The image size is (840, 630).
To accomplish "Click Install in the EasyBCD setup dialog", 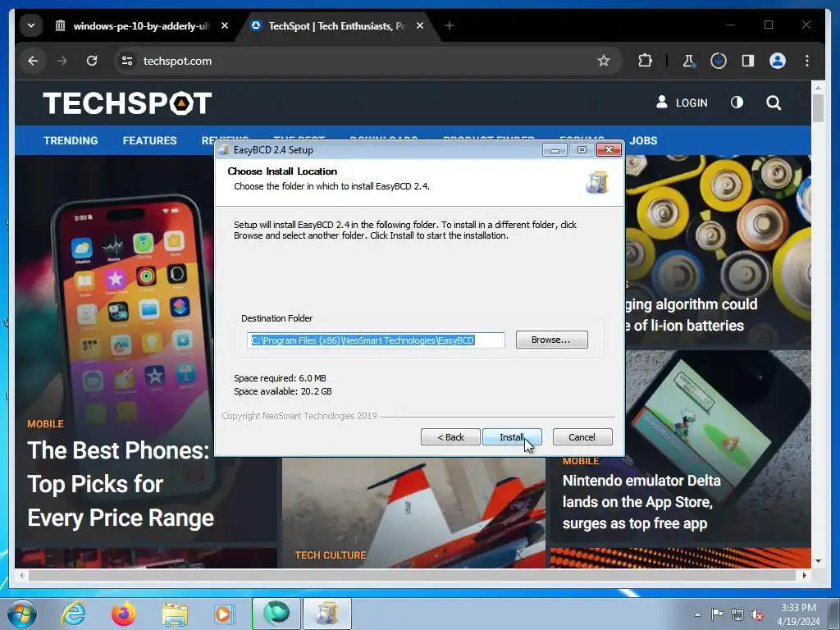I will click(512, 437).
